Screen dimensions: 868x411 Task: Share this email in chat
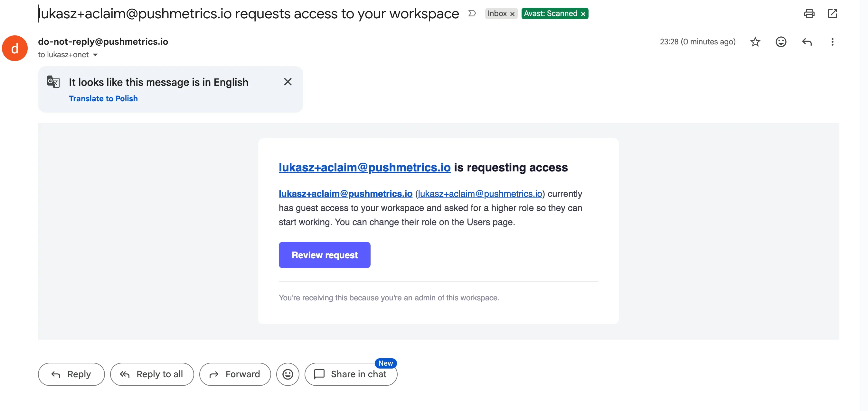coord(351,374)
